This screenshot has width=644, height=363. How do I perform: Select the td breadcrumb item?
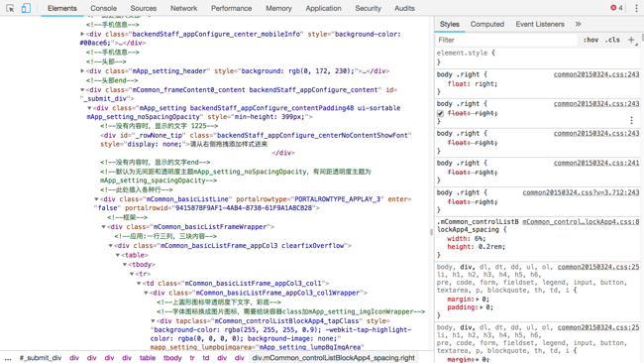point(206,358)
